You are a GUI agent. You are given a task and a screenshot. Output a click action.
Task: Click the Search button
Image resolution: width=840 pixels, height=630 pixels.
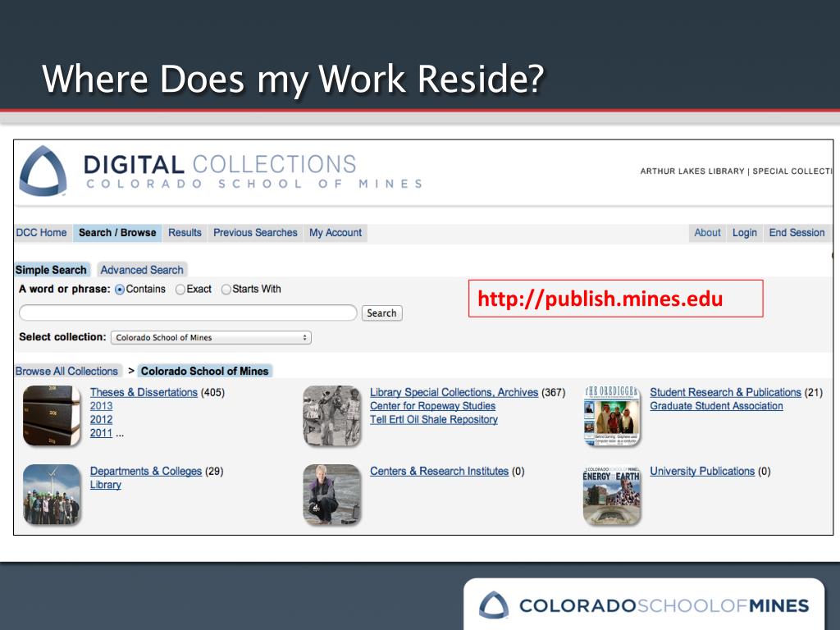(382, 313)
